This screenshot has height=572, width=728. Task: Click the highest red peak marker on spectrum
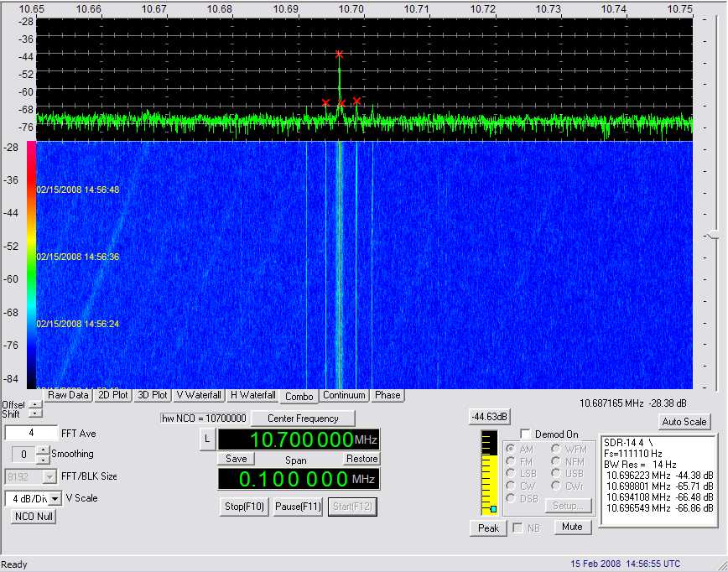340,55
